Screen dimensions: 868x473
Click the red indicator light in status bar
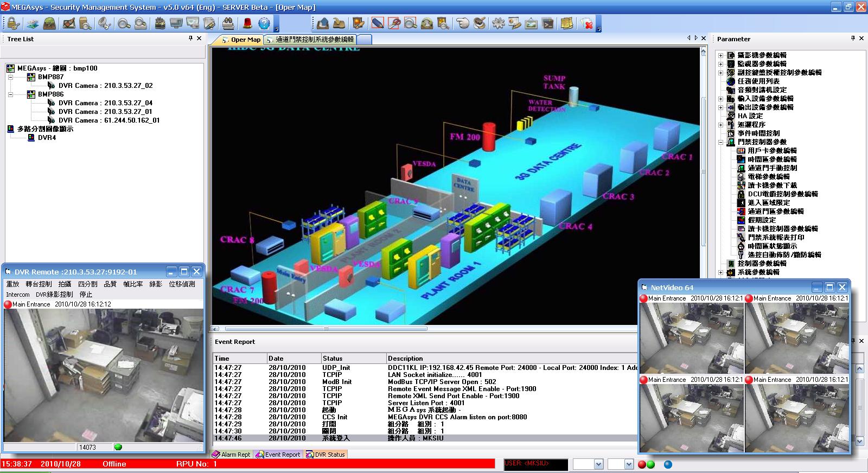point(642,464)
